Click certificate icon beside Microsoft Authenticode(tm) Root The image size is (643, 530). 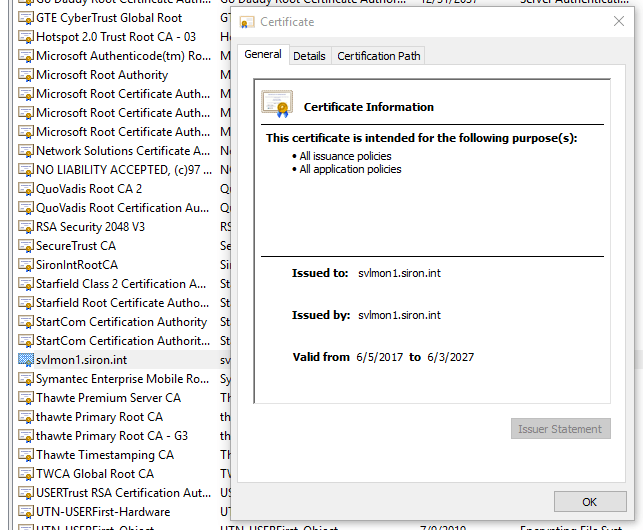[25, 56]
